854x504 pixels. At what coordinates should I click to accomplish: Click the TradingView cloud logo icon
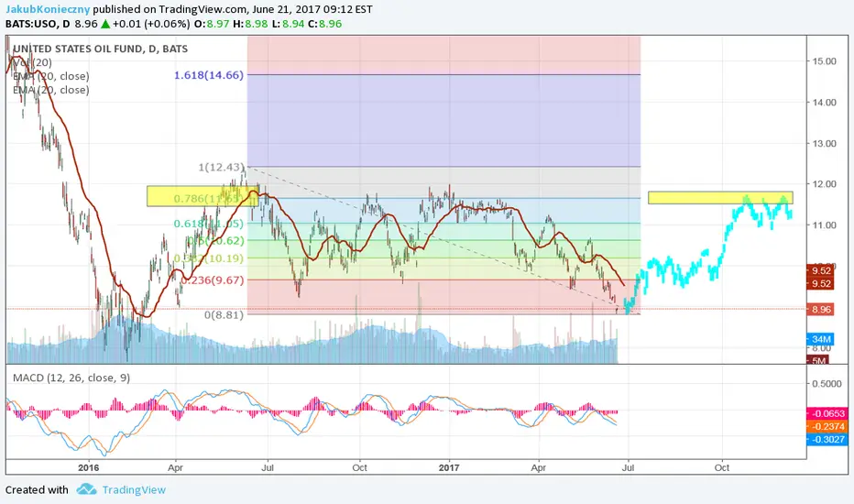pos(87,489)
